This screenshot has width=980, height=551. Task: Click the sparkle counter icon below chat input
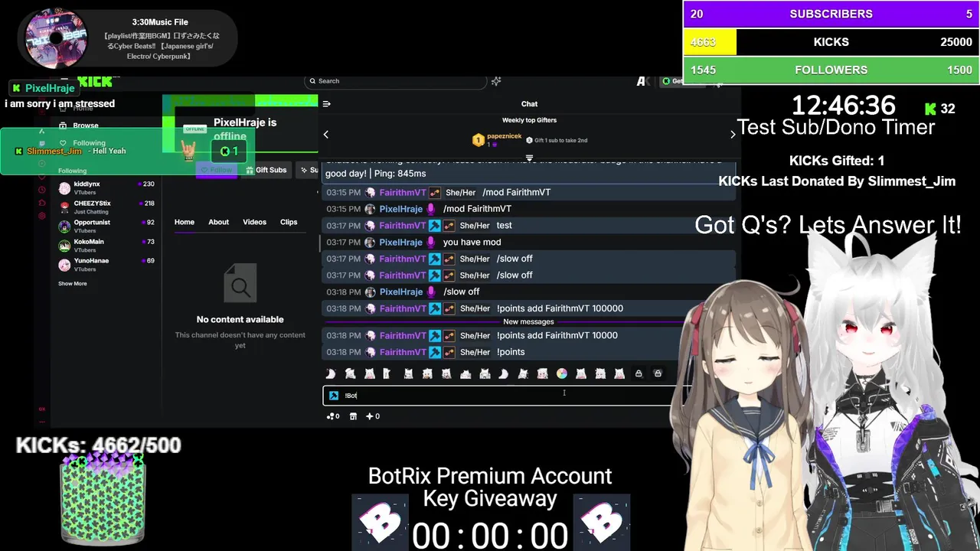coord(372,416)
